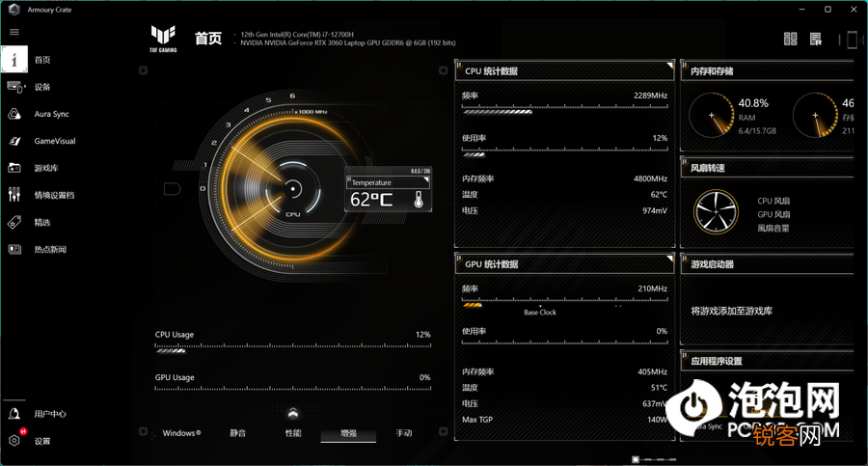The image size is (868, 466).
Task: Click the GPU 频率 bar with Base Clock
Action: point(564,303)
